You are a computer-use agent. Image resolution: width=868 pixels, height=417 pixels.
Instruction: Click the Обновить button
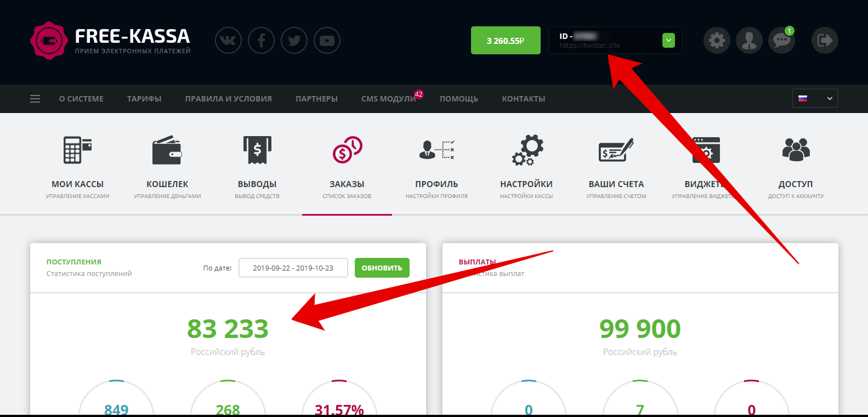pos(382,268)
